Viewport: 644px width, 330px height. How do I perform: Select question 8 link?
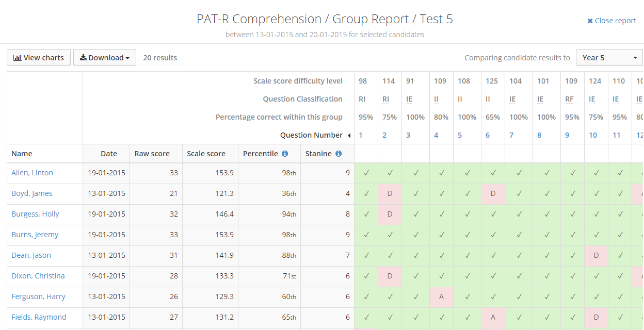[539, 135]
